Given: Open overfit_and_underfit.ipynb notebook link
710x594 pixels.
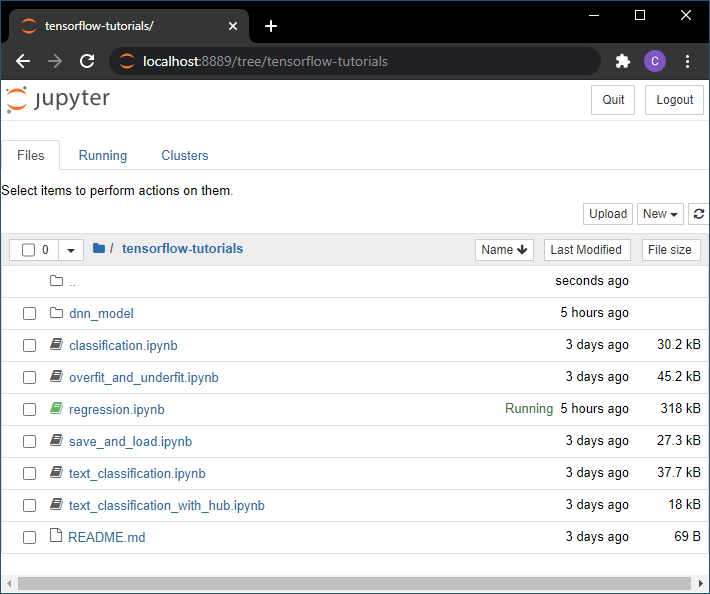Looking at the screenshot, I should point(144,378).
